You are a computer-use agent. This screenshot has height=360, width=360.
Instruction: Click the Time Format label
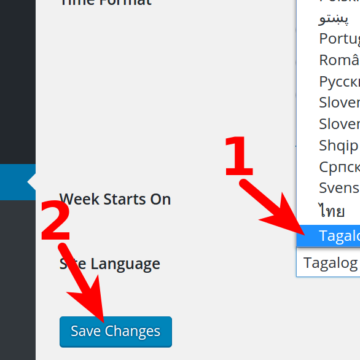105,3
